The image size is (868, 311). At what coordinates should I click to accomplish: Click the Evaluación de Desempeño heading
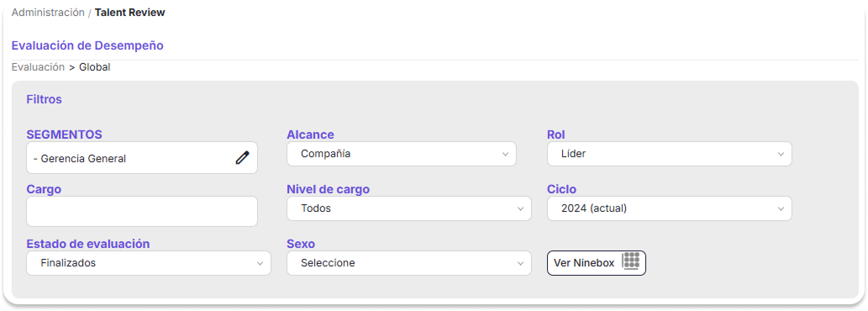87,45
